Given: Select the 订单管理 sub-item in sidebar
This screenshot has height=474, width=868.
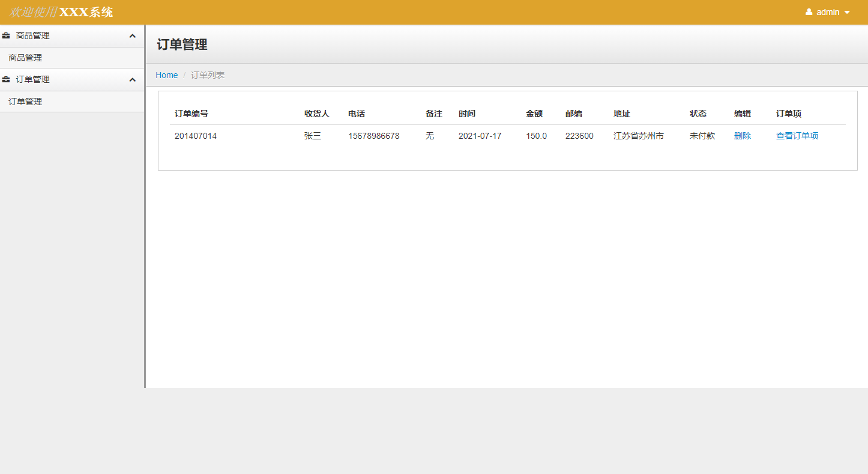Looking at the screenshot, I should click(x=25, y=102).
